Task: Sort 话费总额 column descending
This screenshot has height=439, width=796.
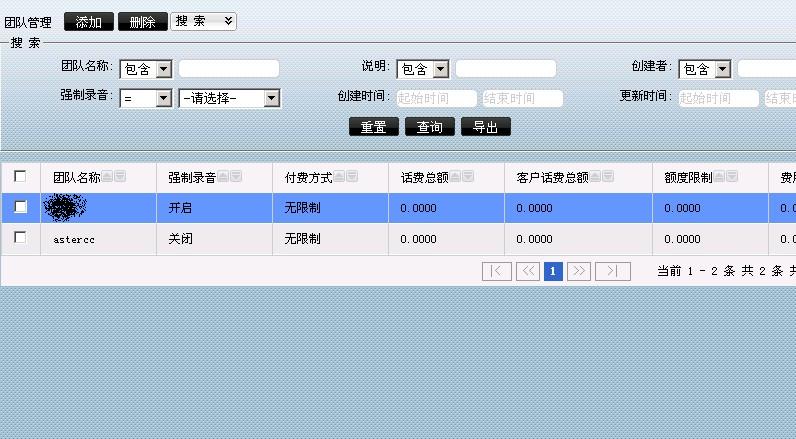Action: click(468, 177)
